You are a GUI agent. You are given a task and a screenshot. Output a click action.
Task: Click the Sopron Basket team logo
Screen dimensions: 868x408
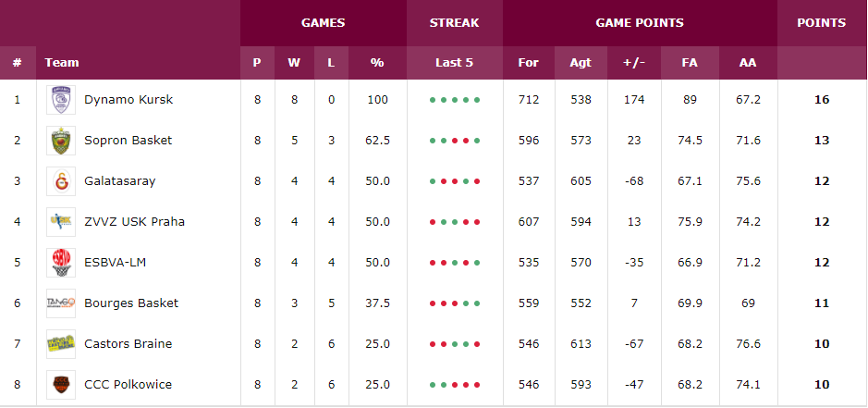(61, 141)
